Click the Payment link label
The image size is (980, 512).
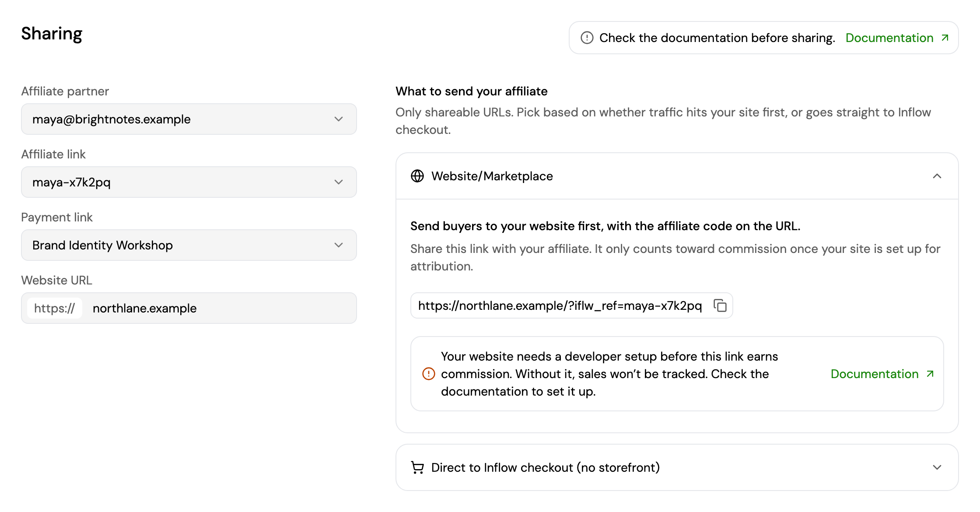[x=57, y=217]
